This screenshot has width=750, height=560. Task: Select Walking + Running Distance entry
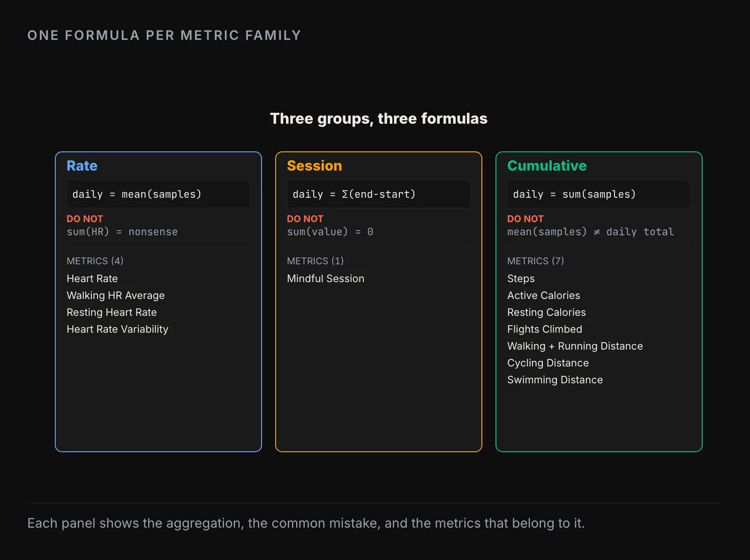point(575,346)
